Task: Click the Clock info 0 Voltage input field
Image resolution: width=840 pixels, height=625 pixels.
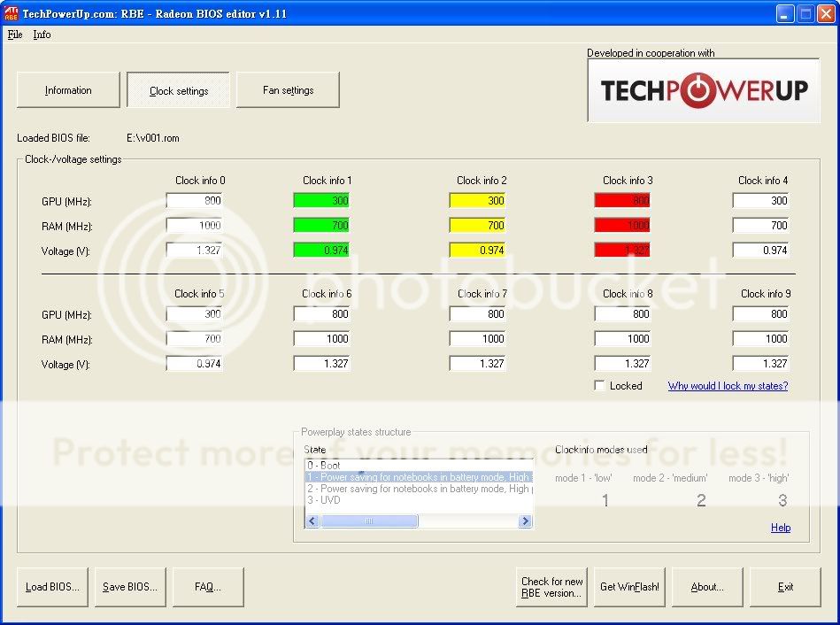Action: tap(194, 251)
